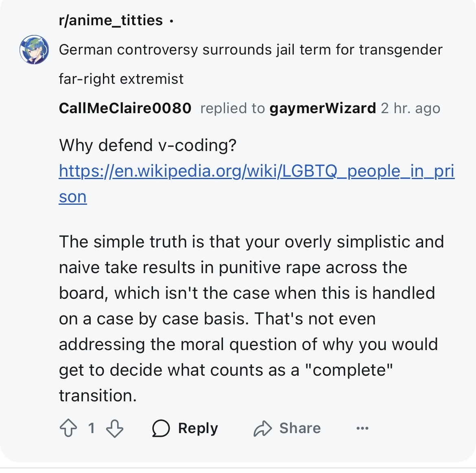Image resolution: width=476 pixels, height=473 pixels.
Task: Open the German controversy post title
Action: click(x=250, y=50)
